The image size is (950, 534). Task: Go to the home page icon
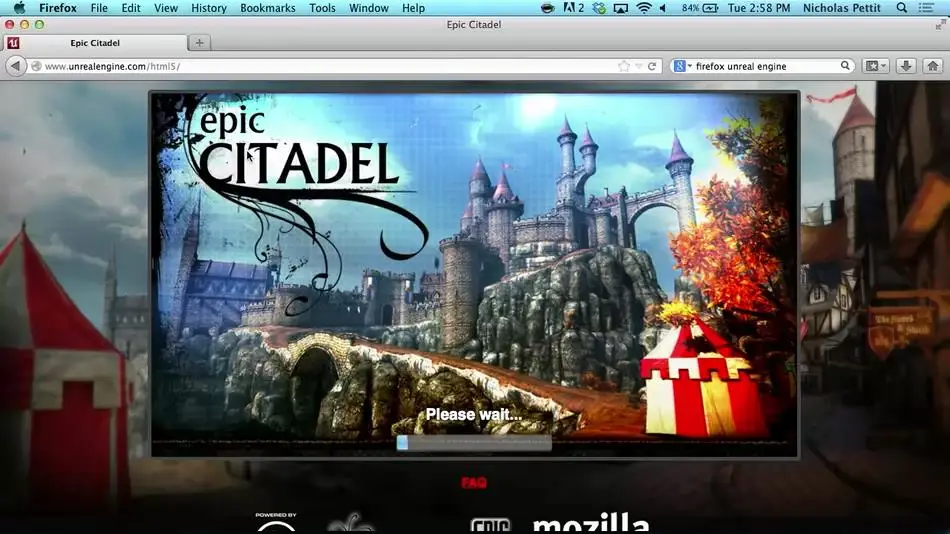tap(933, 66)
